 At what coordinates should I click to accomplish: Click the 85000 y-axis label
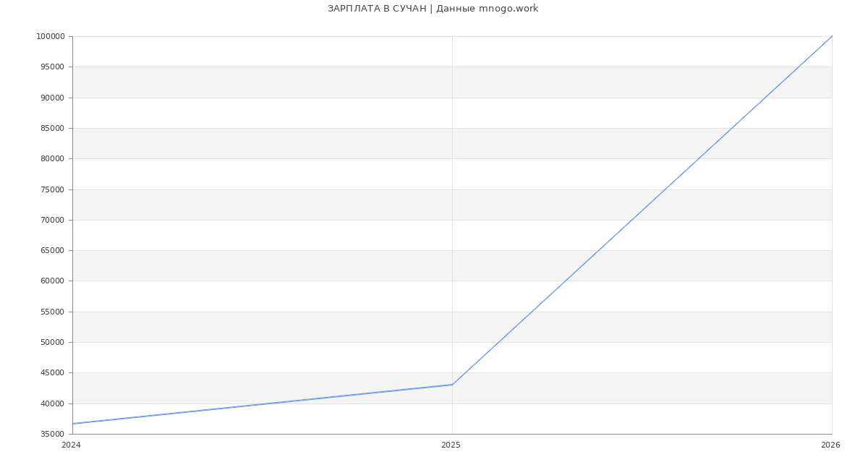pyautogui.click(x=52, y=129)
